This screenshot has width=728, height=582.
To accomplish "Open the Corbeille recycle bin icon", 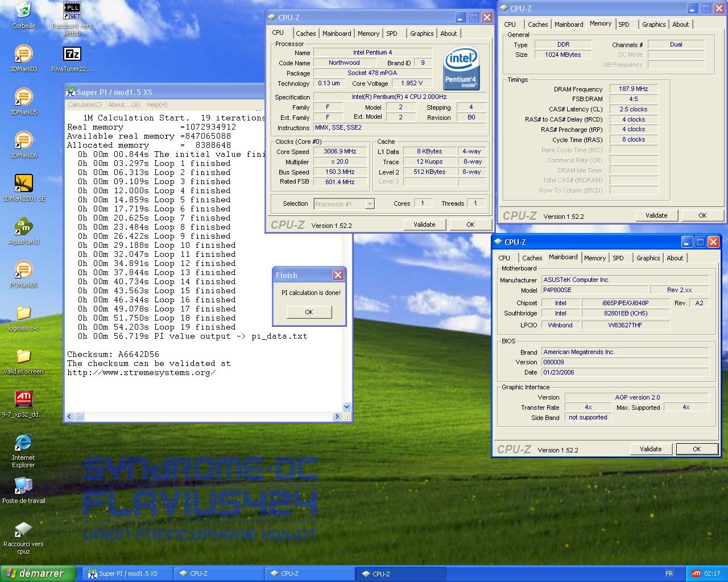I will pos(23,15).
